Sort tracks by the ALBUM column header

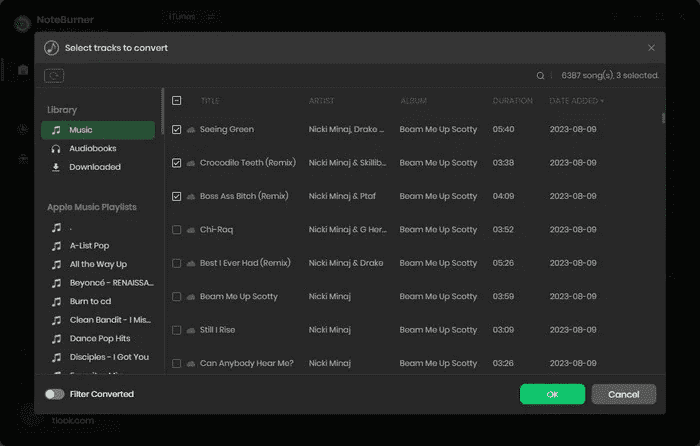coord(413,101)
